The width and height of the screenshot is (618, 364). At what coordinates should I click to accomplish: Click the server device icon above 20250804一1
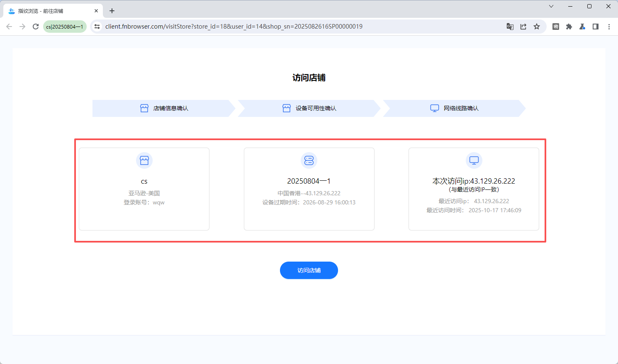pyautogui.click(x=309, y=160)
